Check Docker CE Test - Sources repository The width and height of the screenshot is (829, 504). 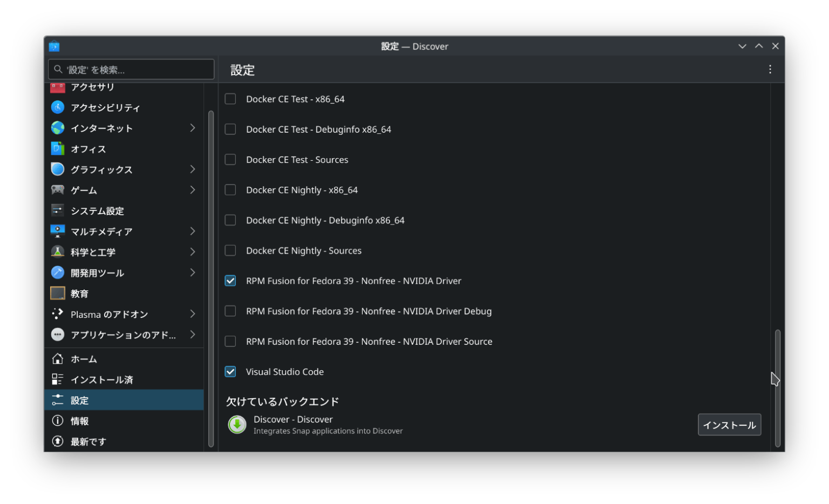(x=230, y=159)
